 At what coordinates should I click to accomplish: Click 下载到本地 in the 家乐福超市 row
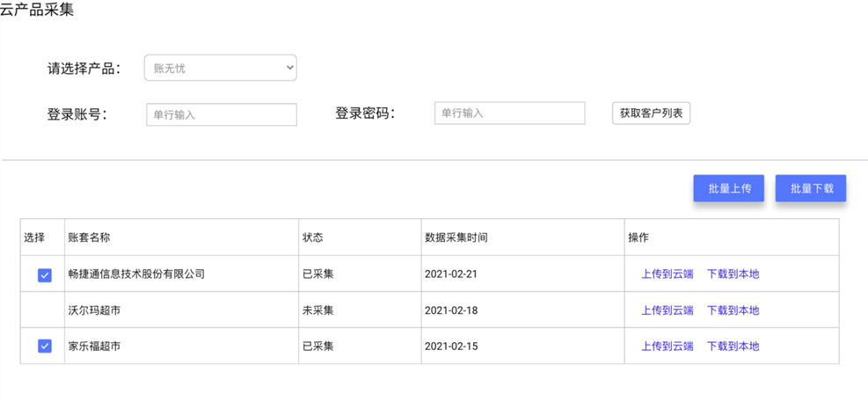pos(733,346)
